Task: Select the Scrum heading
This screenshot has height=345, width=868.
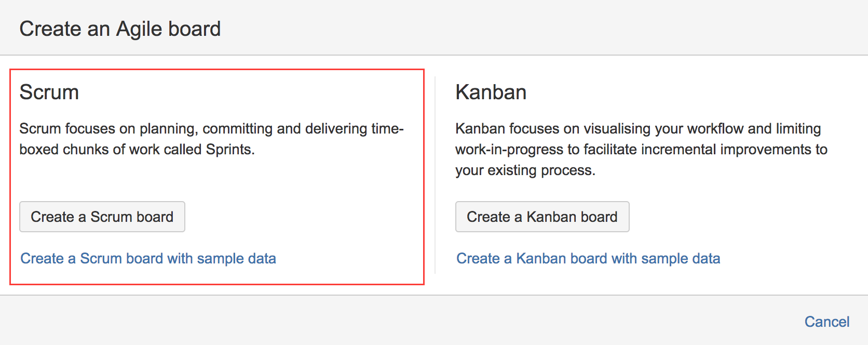Action: 49,92
